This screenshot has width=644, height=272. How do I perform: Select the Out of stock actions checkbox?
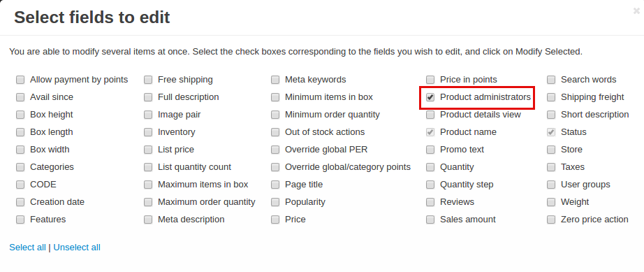coord(275,132)
